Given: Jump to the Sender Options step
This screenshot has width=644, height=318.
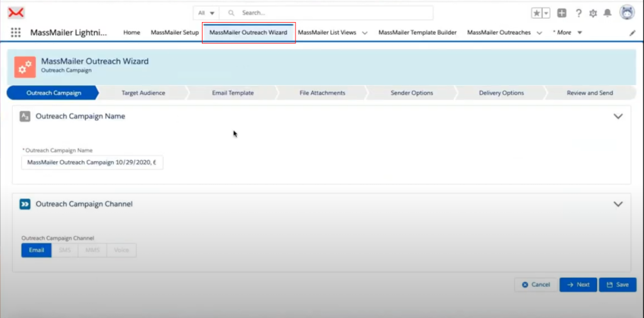Looking at the screenshot, I should coord(412,93).
